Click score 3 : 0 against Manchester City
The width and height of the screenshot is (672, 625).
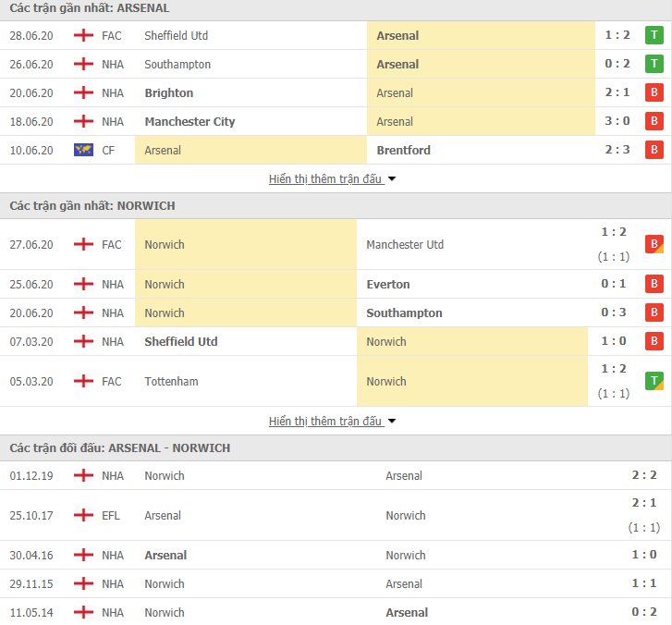(617, 121)
